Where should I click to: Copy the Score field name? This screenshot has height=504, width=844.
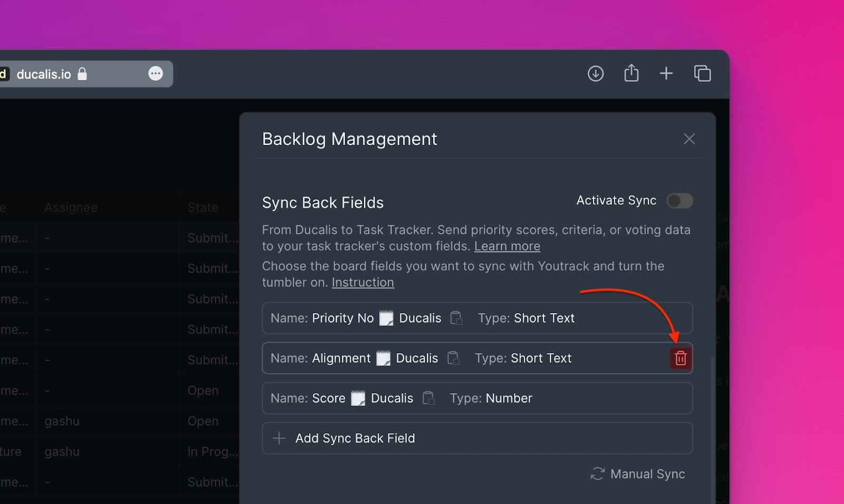coord(428,399)
